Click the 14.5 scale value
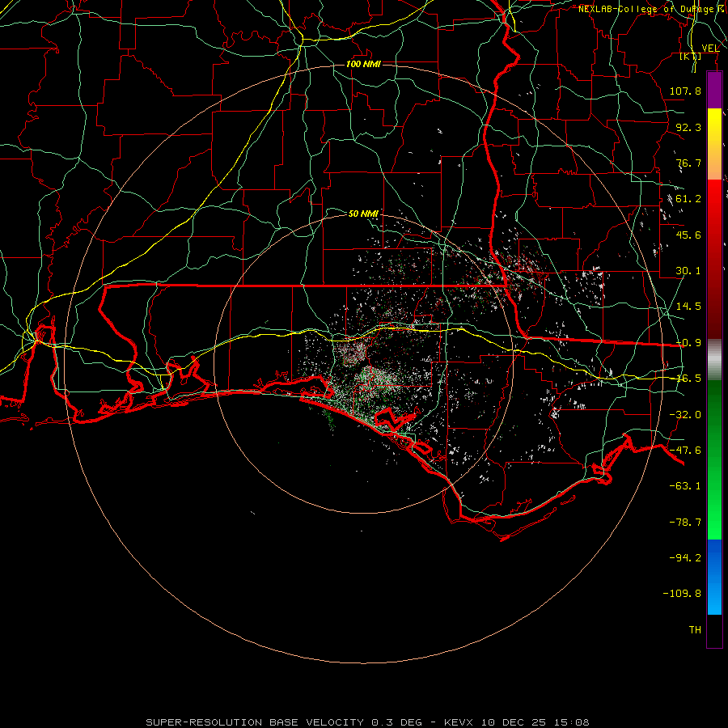The width and height of the screenshot is (728, 728). tap(688, 307)
